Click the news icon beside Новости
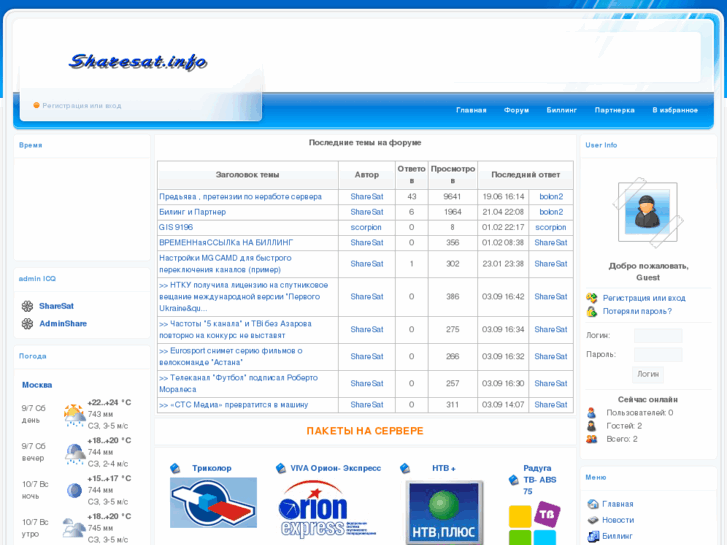Screen dimensions: 727x545 tap(593, 520)
